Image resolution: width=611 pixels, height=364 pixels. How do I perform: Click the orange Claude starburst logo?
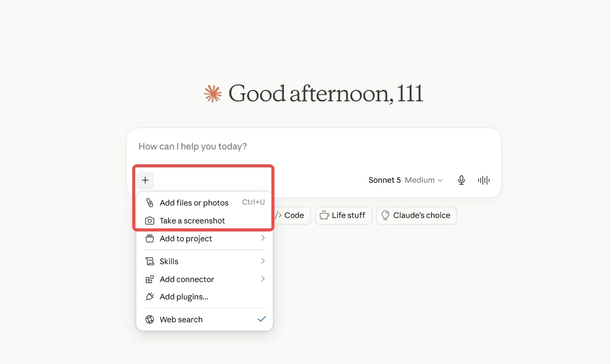[x=213, y=94]
